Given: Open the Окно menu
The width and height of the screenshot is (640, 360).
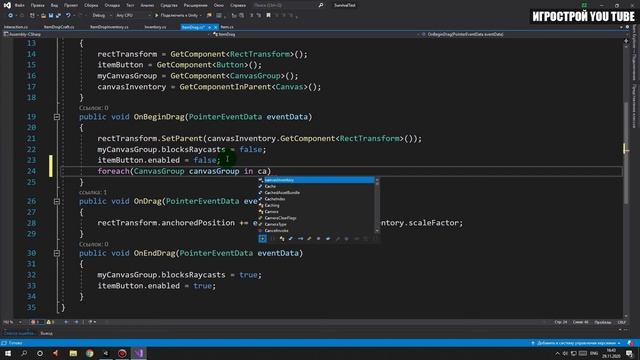Looking at the screenshot, I should (x=218, y=5).
